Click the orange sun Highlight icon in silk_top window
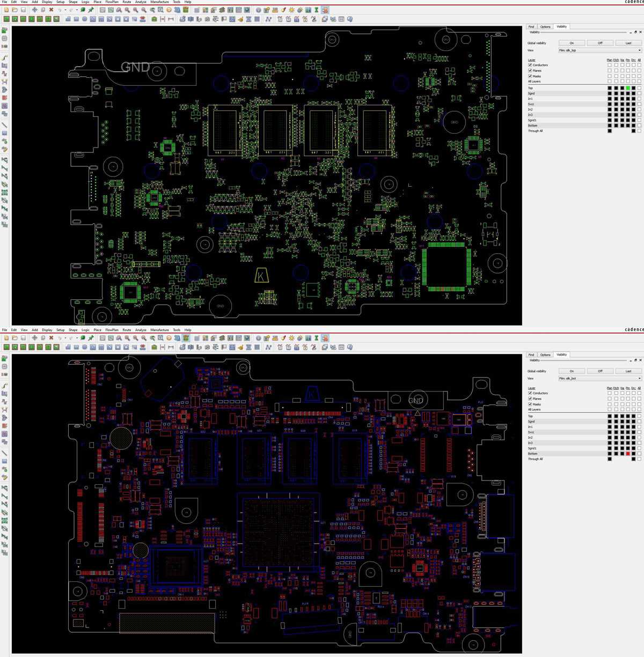The width and height of the screenshot is (644, 657). pos(291,10)
